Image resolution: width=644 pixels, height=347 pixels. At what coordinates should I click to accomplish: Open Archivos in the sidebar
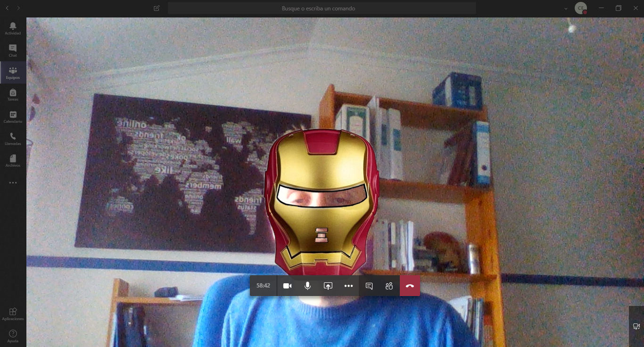coord(13,161)
